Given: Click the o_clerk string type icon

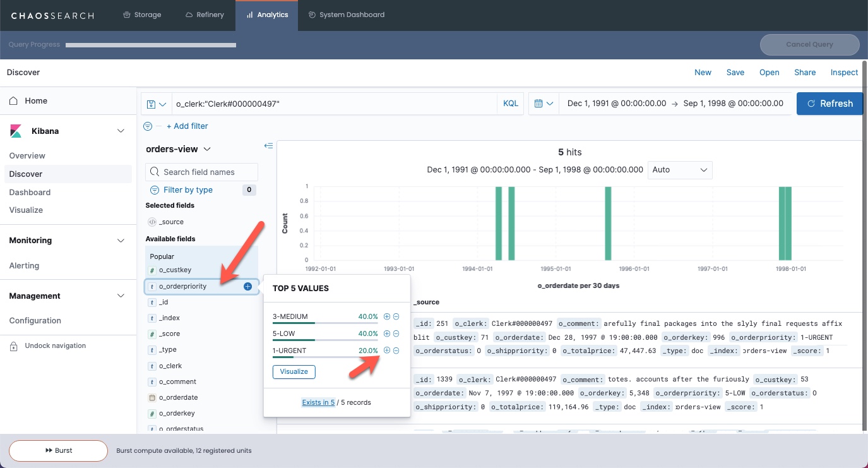Looking at the screenshot, I should pyautogui.click(x=152, y=366).
